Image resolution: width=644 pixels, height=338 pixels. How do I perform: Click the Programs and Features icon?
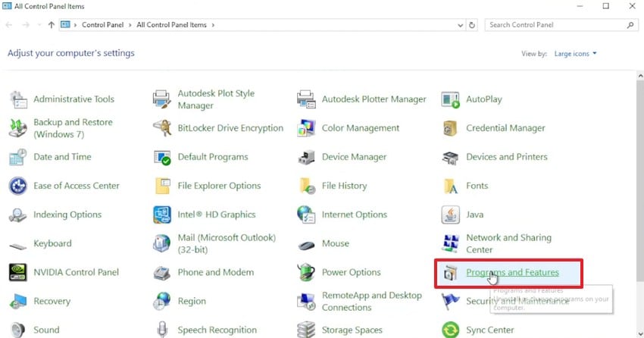[450, 273]
